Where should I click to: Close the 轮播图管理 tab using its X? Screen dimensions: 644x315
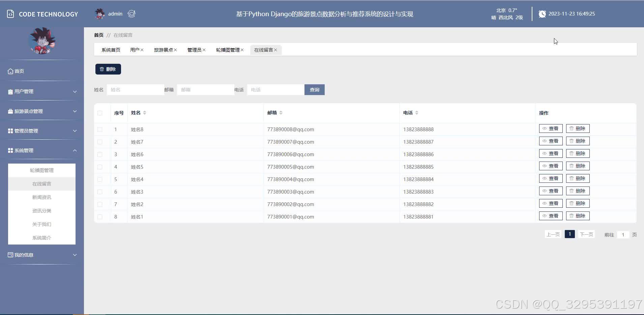[242, 50]
